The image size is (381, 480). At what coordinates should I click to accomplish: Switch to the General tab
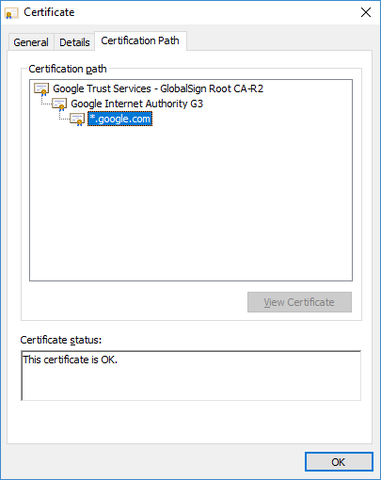tap(31, 42)
